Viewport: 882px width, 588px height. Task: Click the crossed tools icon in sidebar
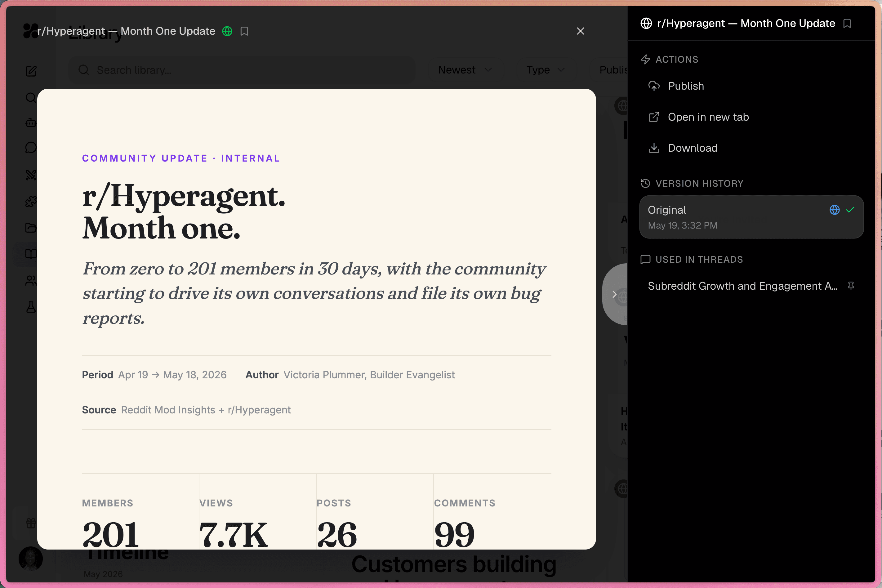pos(31,175)
